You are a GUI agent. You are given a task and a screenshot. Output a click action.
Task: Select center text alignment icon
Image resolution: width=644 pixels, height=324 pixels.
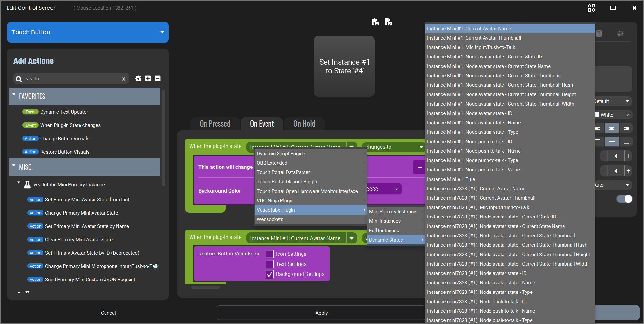612,128
